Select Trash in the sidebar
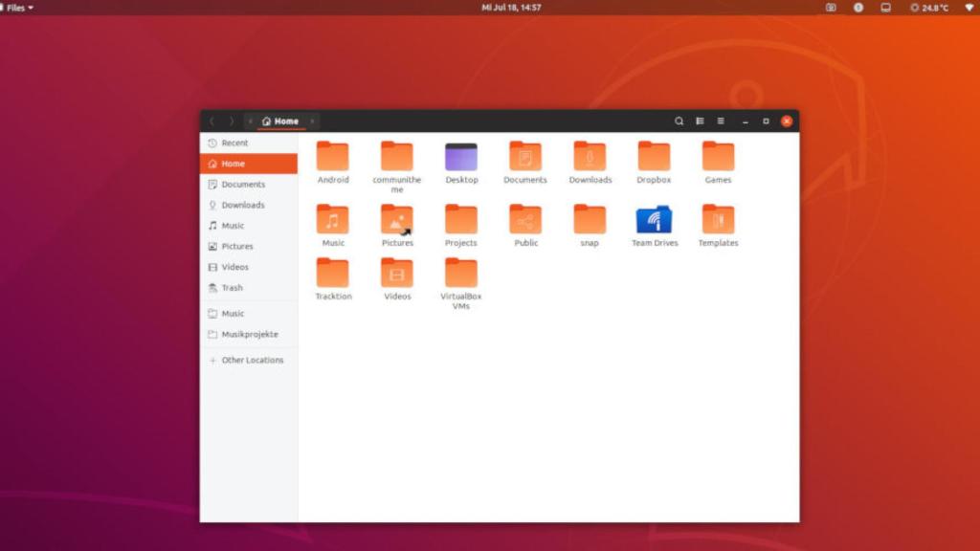The height and width of the screenshot is (551, 980). (x=231, y=288)
